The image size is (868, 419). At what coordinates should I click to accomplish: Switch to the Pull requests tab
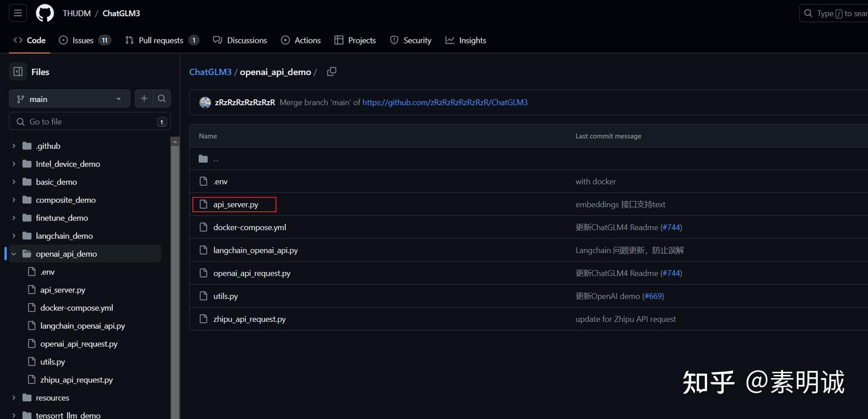[x=162, y=40]
